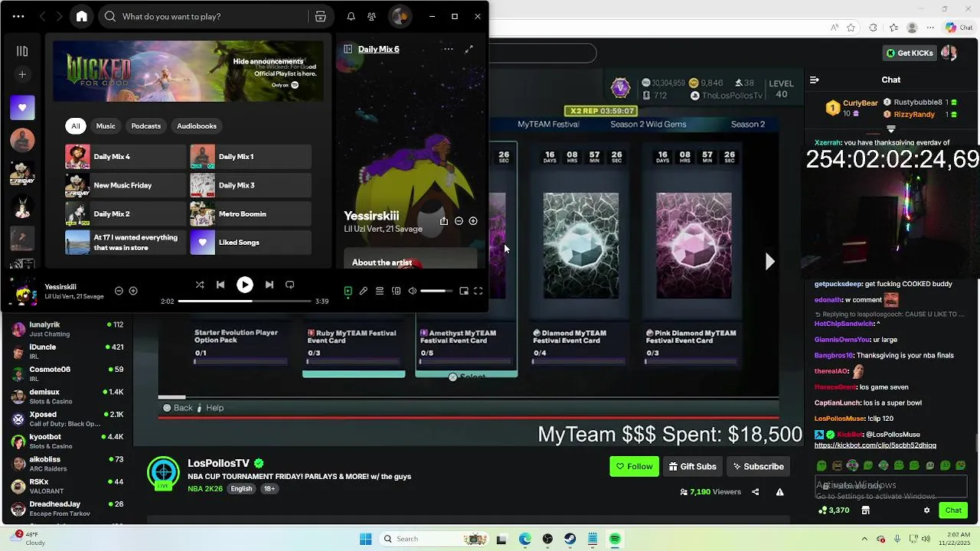Open the Spotify queue

[380, 291]
